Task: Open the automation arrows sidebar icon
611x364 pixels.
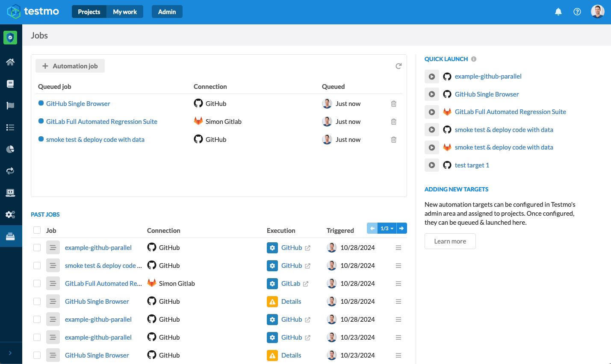Action: tap(10, 171)
